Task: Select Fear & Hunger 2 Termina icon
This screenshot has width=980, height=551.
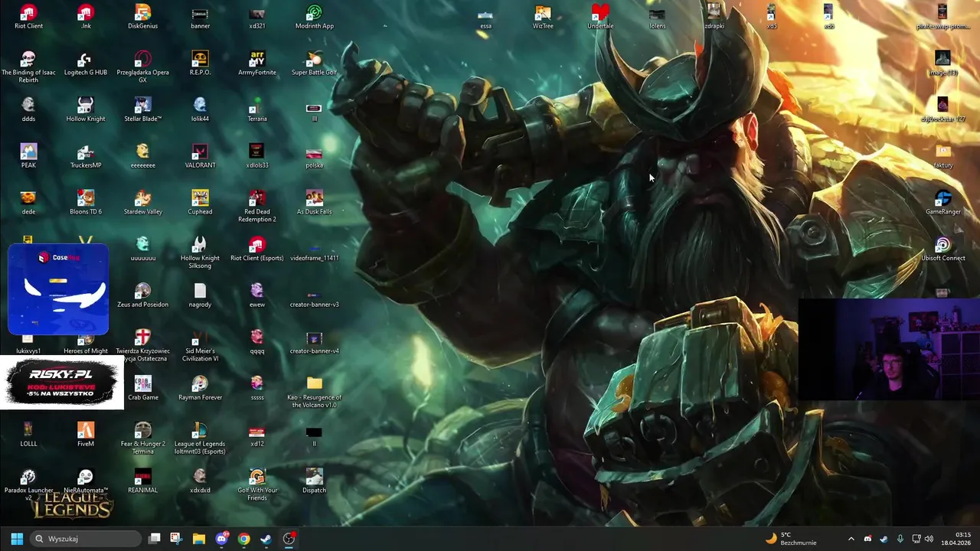Action: [142, 439]
